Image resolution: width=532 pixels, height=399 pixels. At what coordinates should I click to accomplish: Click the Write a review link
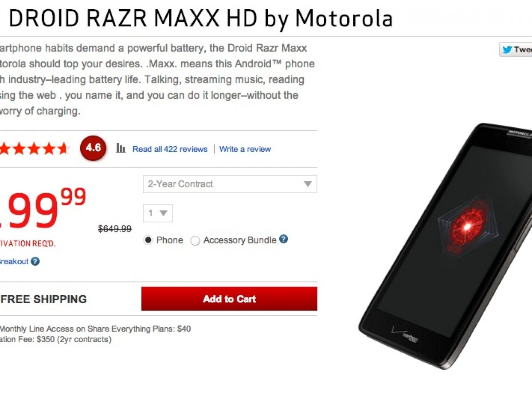pyautogui.click(x=245, y=149)
